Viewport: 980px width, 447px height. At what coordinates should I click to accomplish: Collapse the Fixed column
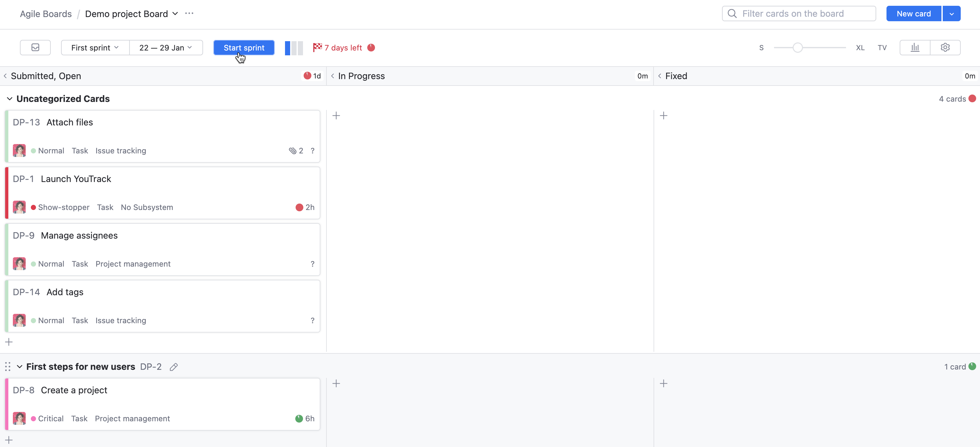pos(660,76)
